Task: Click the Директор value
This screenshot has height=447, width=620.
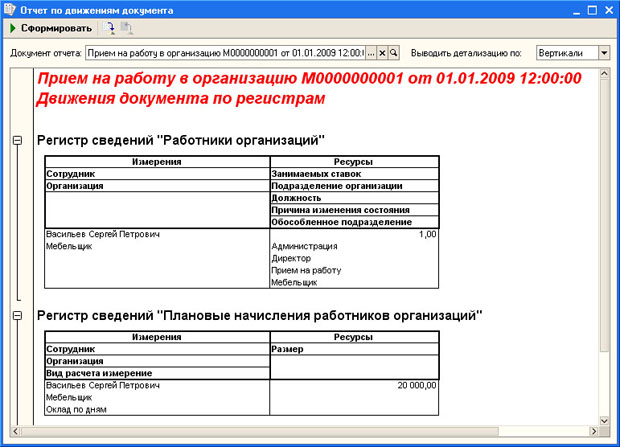Action: tap(291, 258)
